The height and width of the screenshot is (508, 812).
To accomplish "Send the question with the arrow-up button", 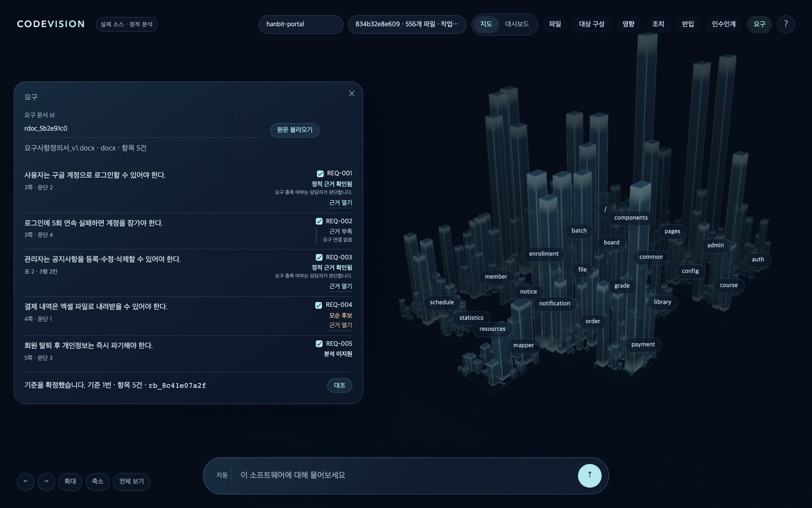I will [x=589, y=476].
